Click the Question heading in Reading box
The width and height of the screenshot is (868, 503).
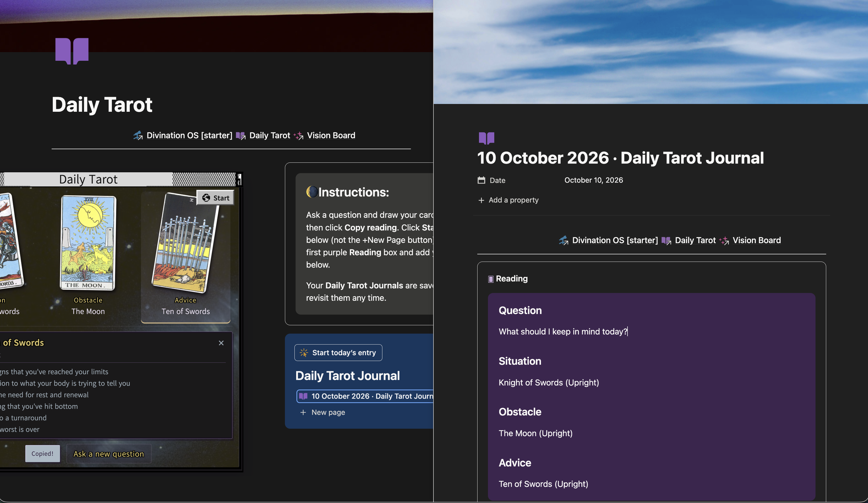coord(520,310)
